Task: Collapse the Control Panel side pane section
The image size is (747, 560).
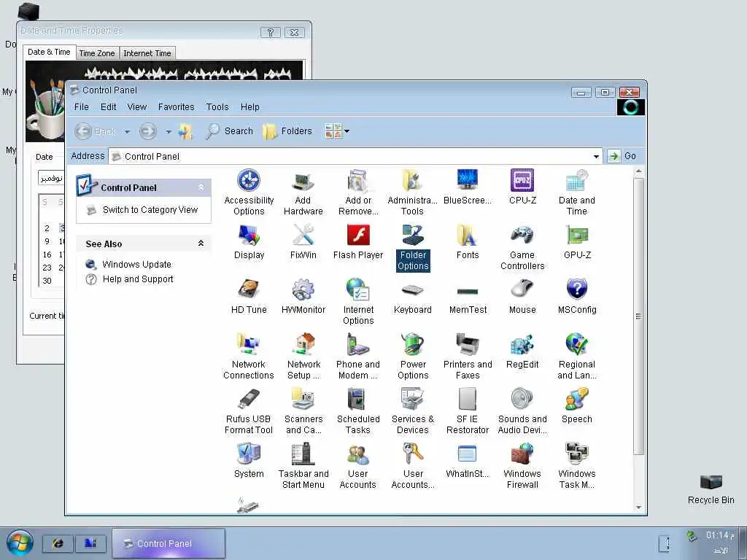Action: [201, 187]
